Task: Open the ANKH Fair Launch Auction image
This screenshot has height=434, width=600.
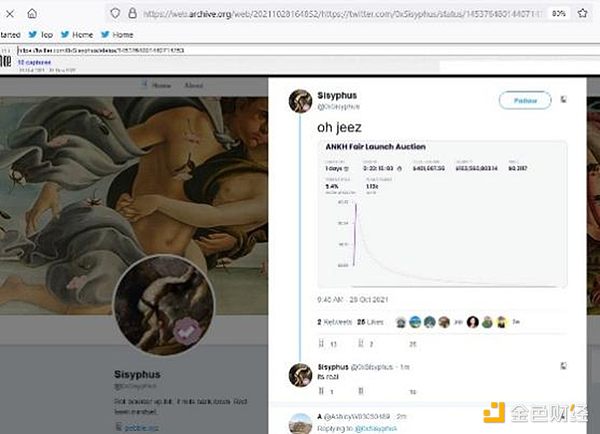Action: (442, 214)
